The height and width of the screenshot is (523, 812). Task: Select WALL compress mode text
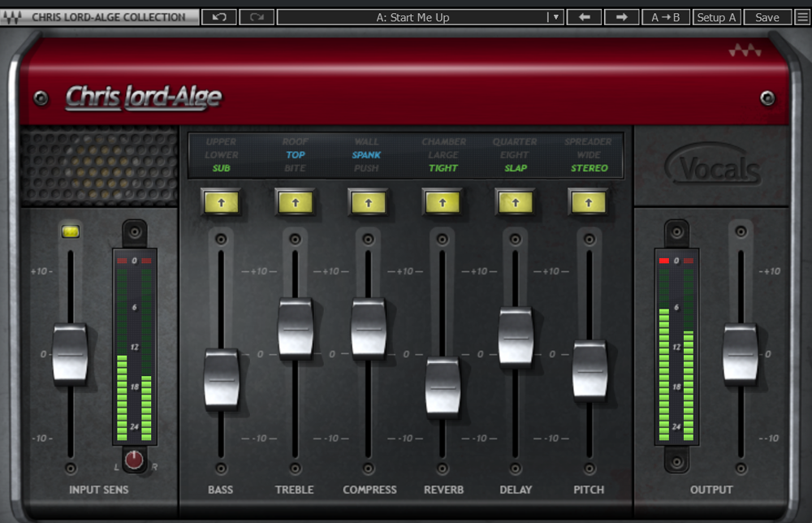(366, 141)
